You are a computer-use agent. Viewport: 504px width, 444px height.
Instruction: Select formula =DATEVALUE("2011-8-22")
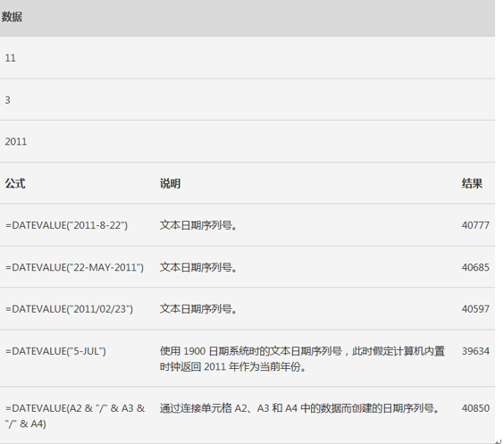(66, 225)
